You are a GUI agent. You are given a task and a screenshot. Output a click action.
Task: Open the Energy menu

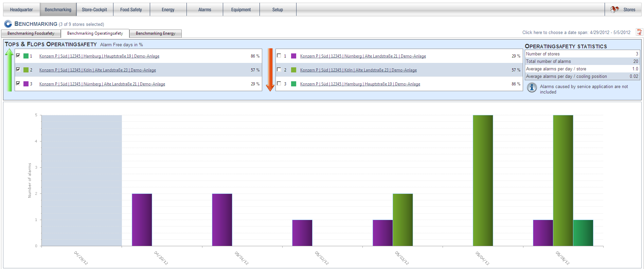point(168,10)
